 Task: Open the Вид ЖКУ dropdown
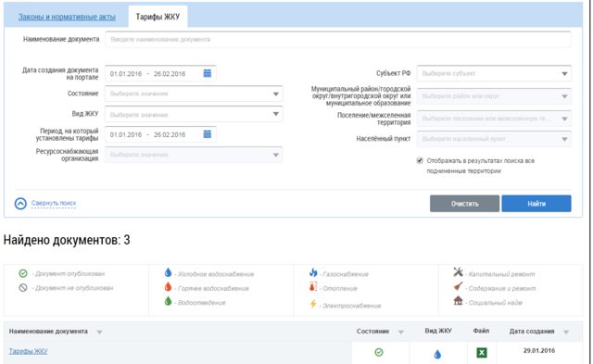click(x=194, y=114)
